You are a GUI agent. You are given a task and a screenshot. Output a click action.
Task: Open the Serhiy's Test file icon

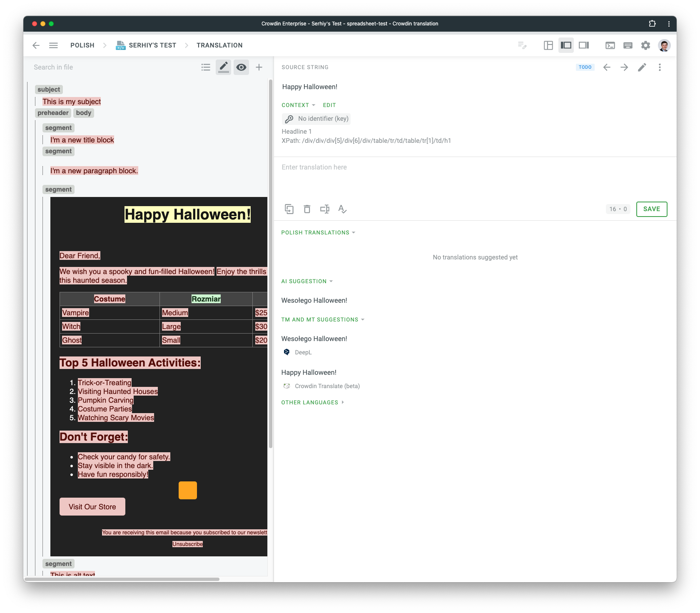click(x=120, y=45)
